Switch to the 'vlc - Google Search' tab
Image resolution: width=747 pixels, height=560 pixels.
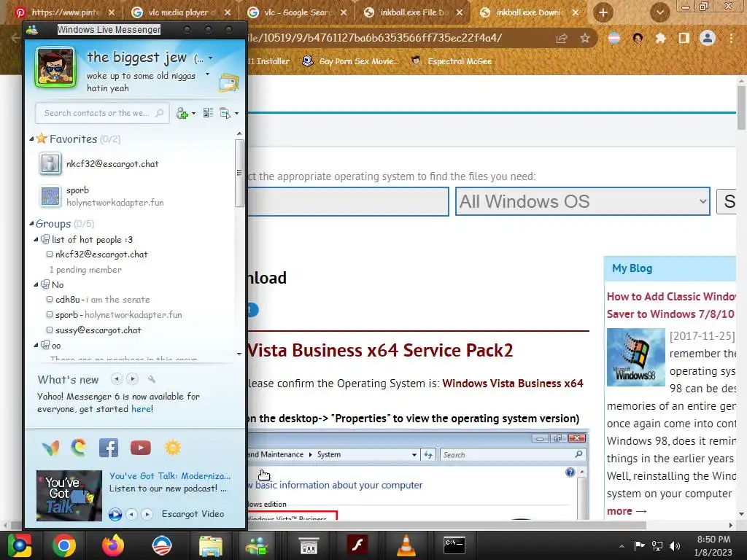click(298, 12)
